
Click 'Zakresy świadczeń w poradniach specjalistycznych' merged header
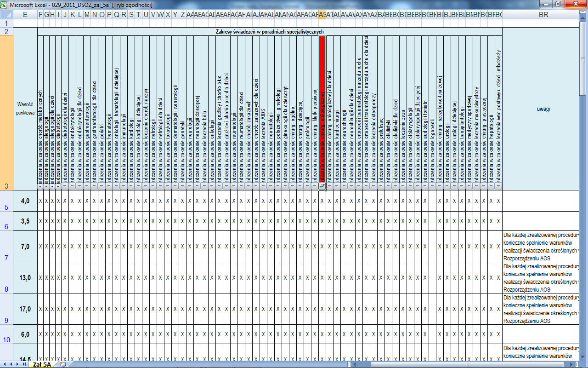tap(270, 32)
